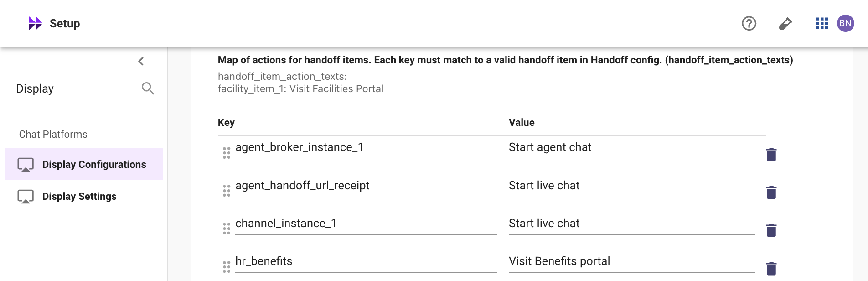Delete the channel_instance_1 row

(771, 230)
